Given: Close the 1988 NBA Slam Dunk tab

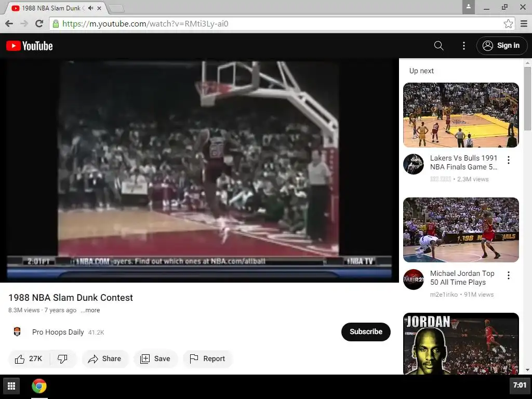Looking at the screenshot, I should click(x=99, y=8).
